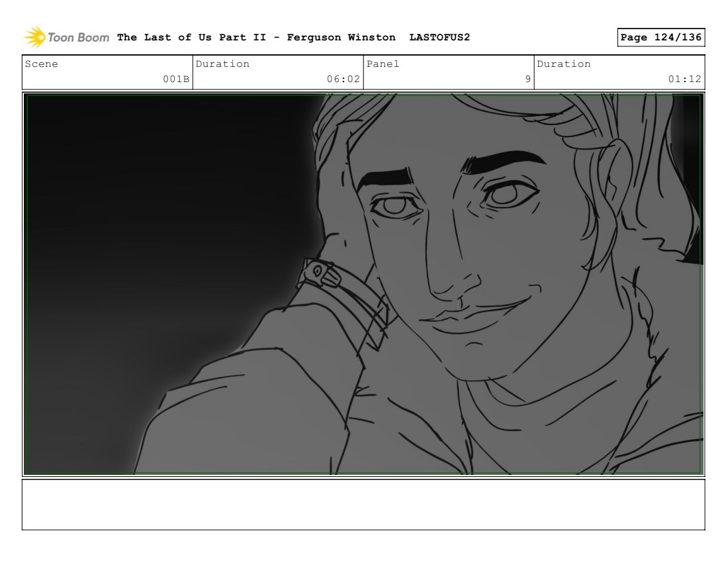This screenshot has height=563, width=728.
Task: Click the 'Page 124/136' box
Action: pyautogui.click(x=660, y=37)
